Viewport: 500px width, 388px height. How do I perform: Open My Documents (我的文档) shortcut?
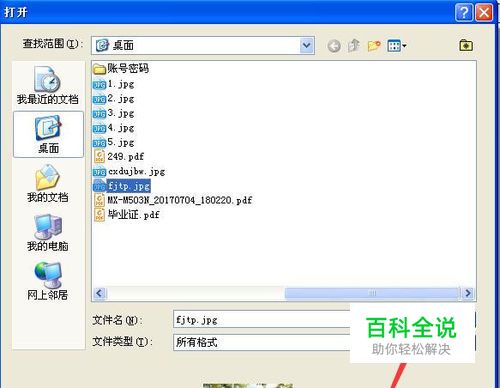(x=48, y=183)
